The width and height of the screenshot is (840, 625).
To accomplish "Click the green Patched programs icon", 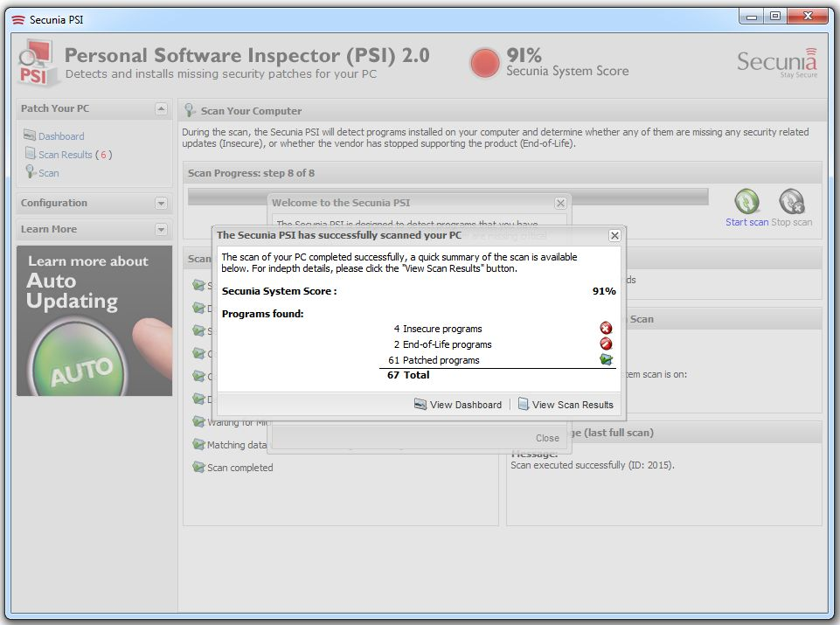I will pos(606,359).
